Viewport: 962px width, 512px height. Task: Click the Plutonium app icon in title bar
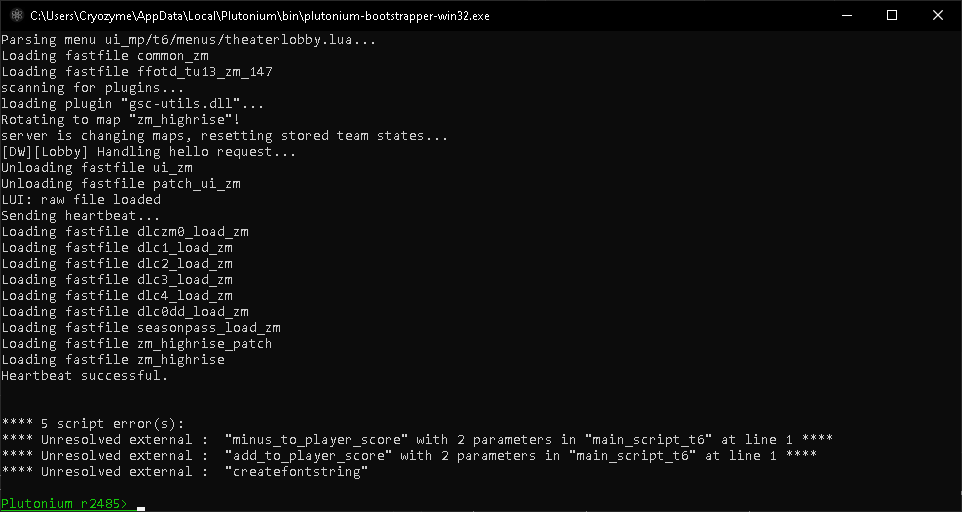pos(17,16)
